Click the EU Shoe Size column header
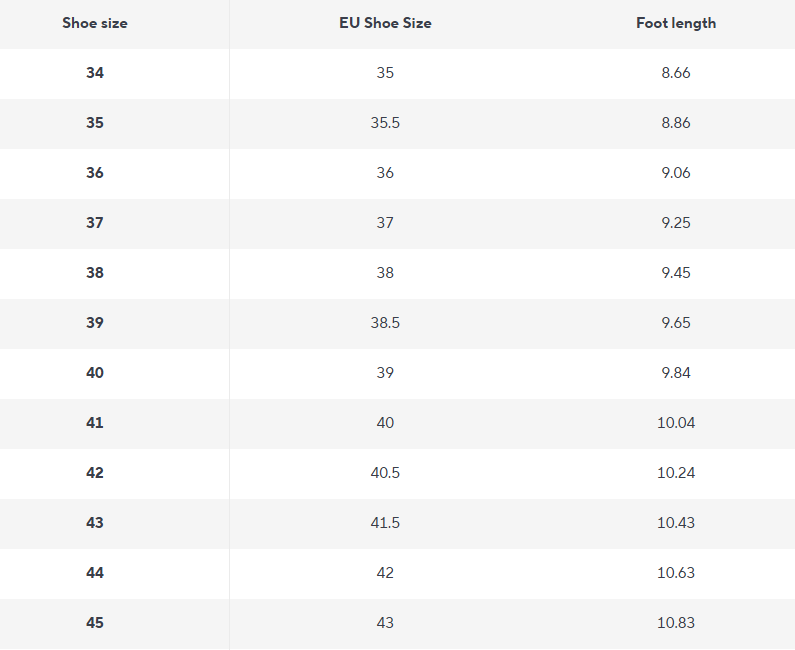Screen dimensions: 795x650 pos(385,23)
